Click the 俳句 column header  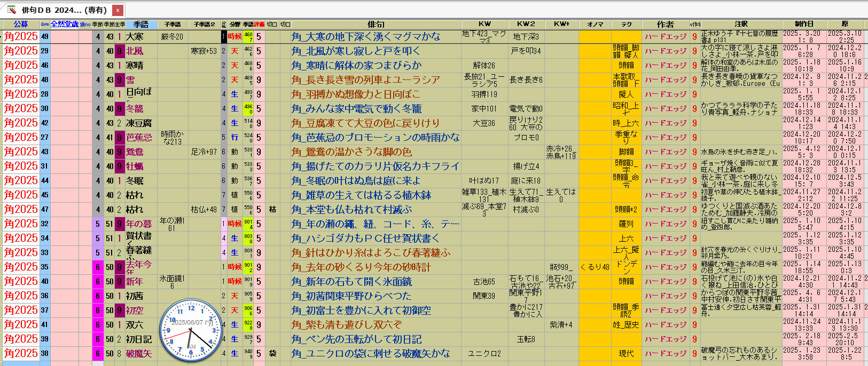tap(376, 24)
